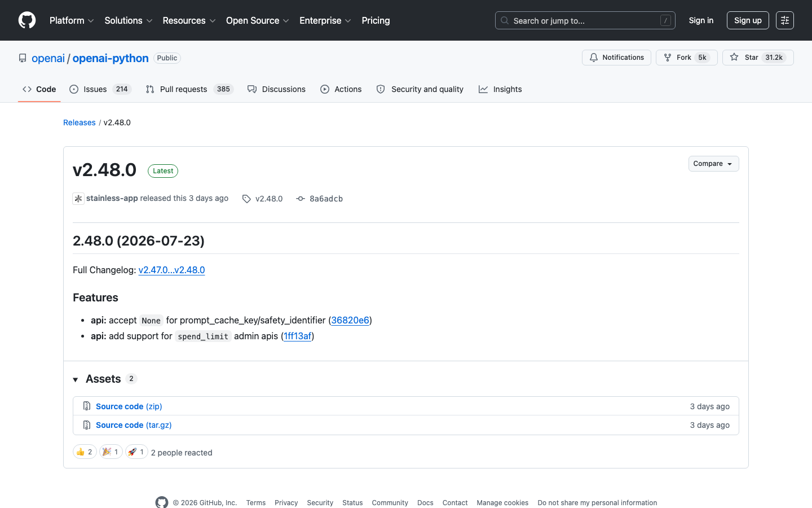This screenshot has height=508, width=812.
Task: Open the Security footer link
Action: (320, 502)
